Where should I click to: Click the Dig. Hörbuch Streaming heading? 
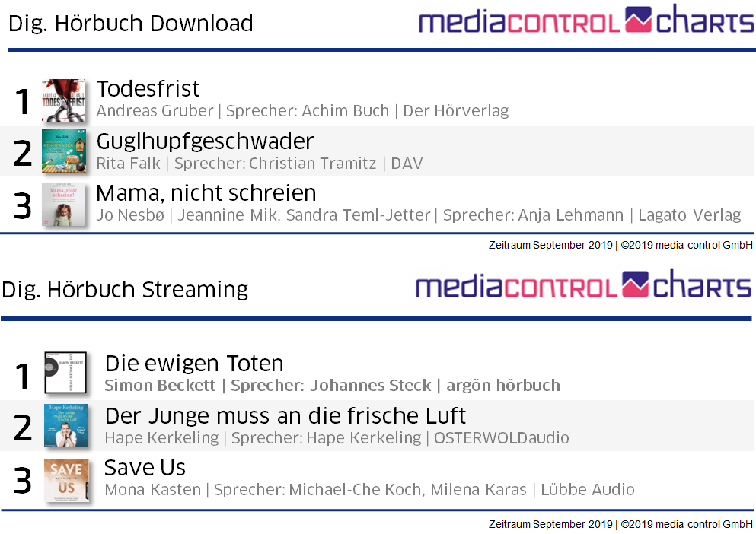coord(125,290)
